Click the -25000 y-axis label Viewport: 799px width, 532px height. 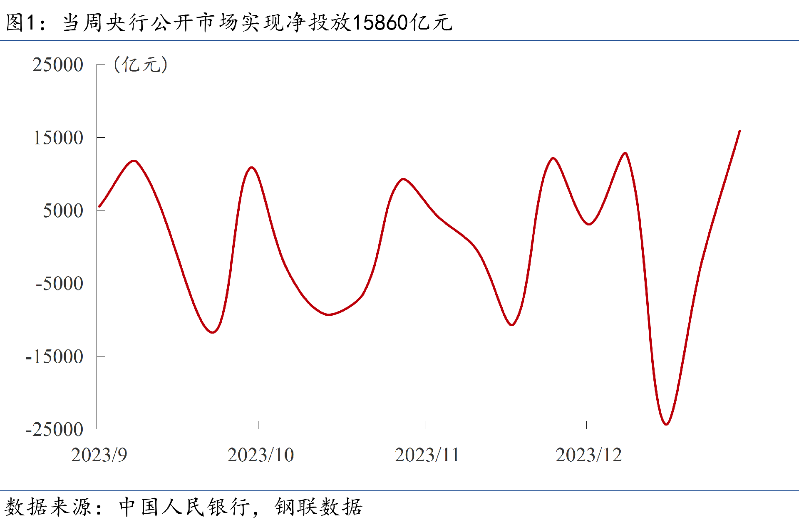coord(55,430)
